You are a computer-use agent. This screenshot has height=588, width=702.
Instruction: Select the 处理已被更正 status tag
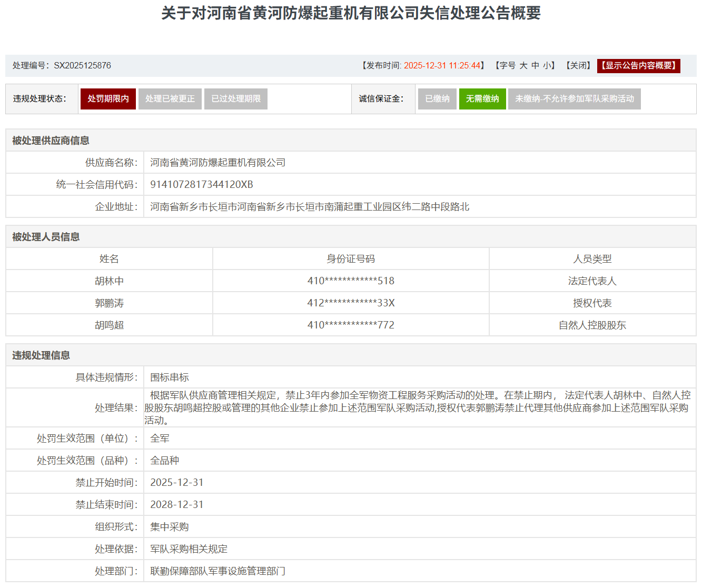point(170,99)
